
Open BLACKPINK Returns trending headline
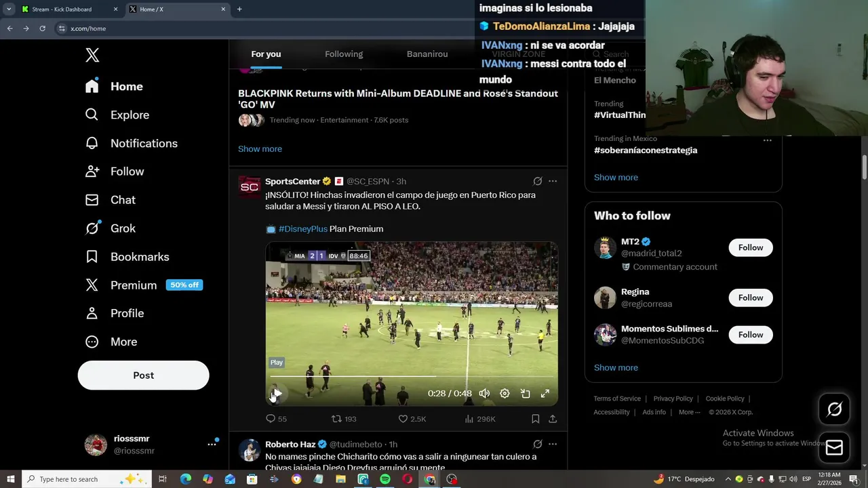398,99
